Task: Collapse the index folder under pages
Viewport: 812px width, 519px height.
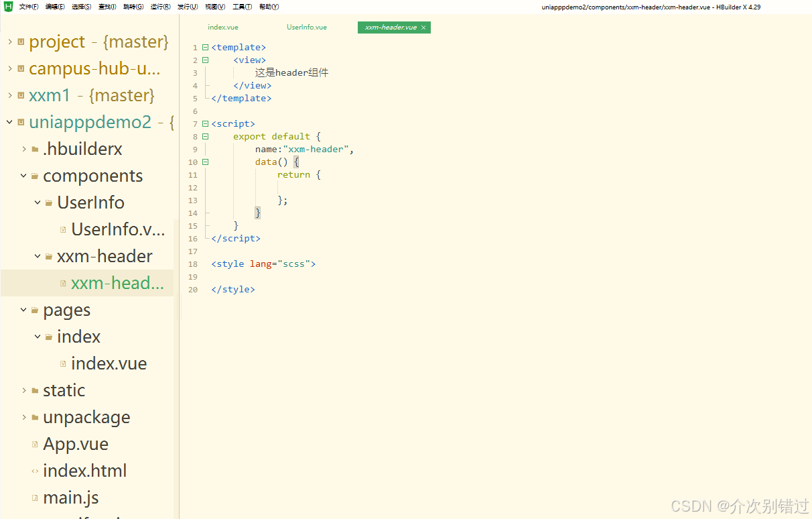Action: (x=38, y=337)
